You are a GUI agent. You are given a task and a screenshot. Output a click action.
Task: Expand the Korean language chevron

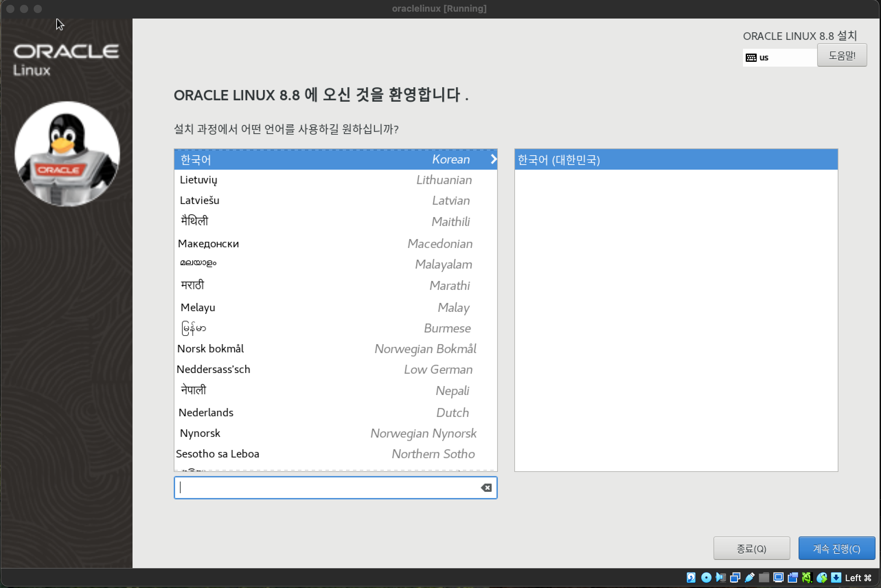(x=493, y=159)
